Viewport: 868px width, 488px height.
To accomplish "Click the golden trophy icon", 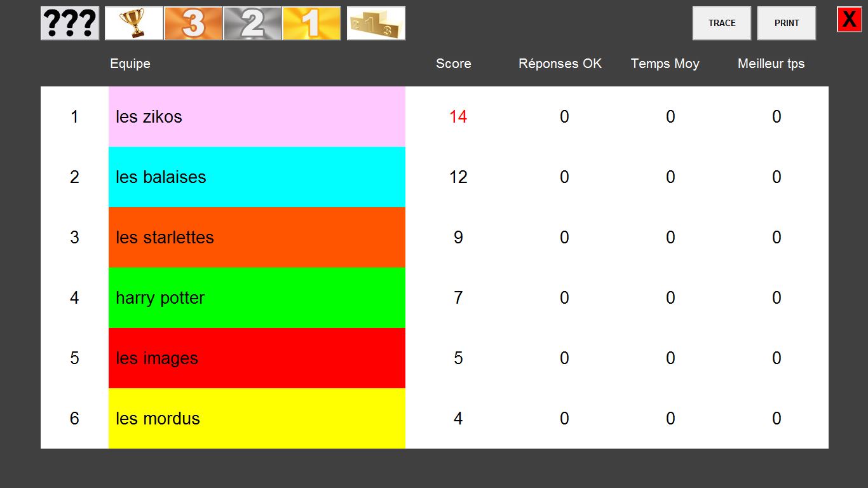I will click(x=134, y=24).
